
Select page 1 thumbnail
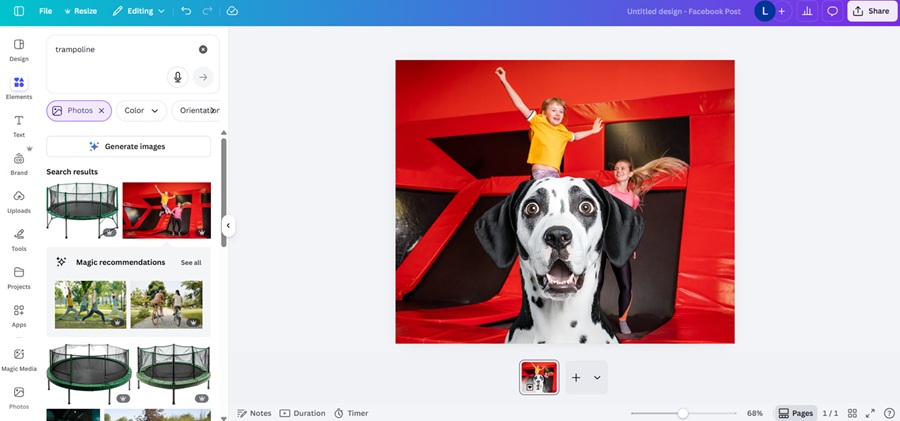539,377
